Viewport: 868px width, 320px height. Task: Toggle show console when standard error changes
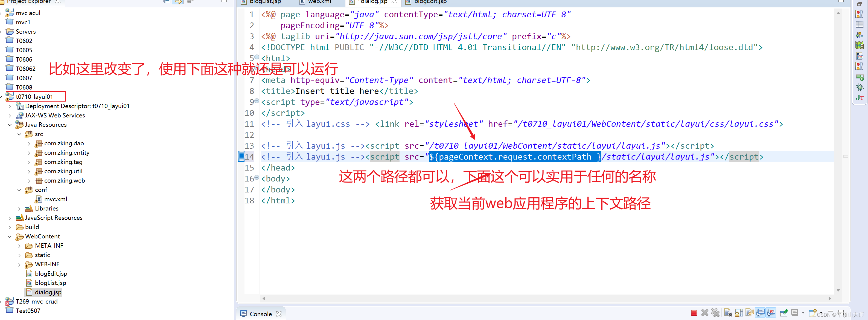point(771,313)
